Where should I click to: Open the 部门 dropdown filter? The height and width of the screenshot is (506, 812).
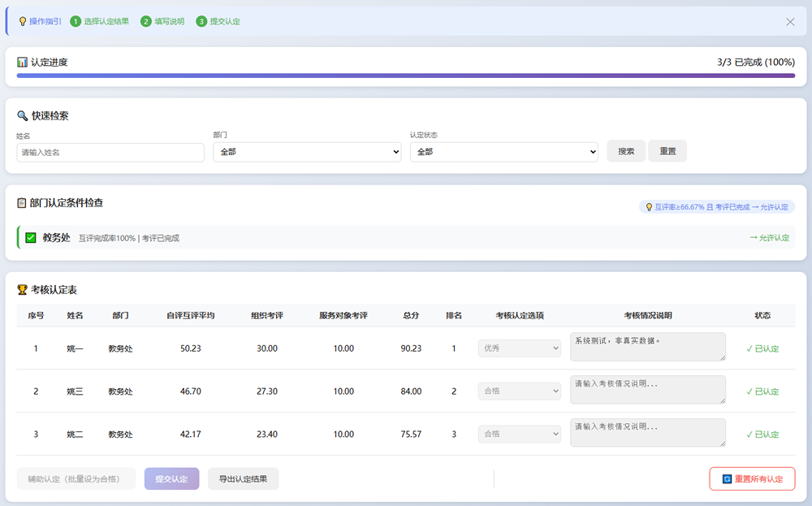pyautogui.click(x=307, y=152)
